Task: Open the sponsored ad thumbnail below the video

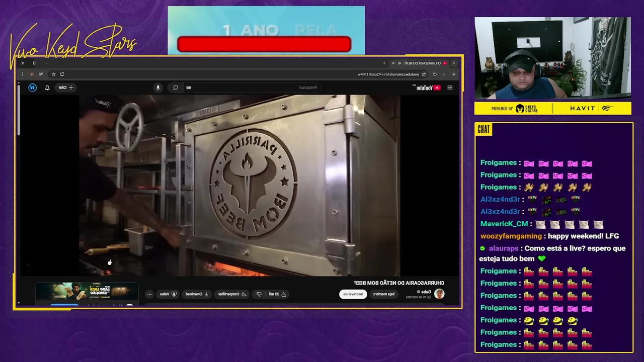Action: (87, 292)
